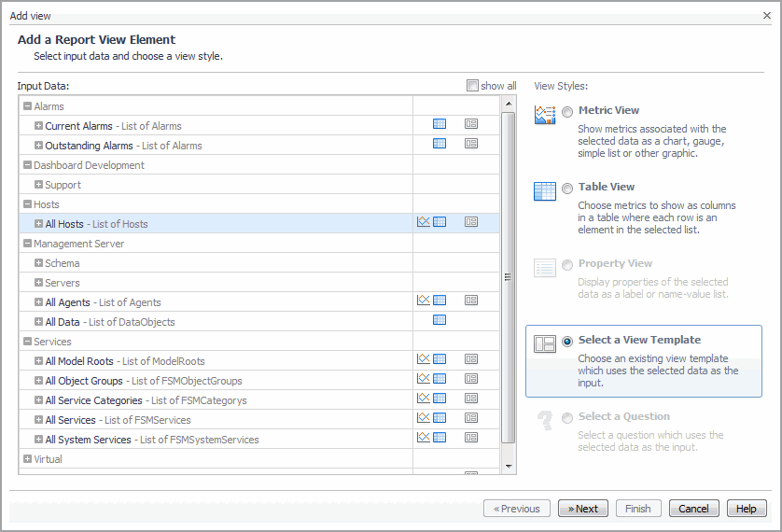782x532 pixels.
Task: Click table view icon for All Agents
Action: [x=440, y=301]
